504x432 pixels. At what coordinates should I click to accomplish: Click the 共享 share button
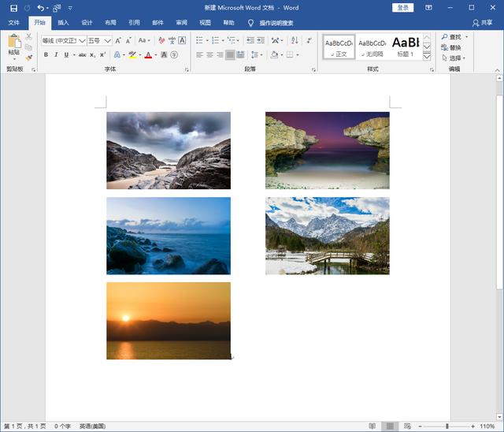pyautogui.click(x=483, y=23)
